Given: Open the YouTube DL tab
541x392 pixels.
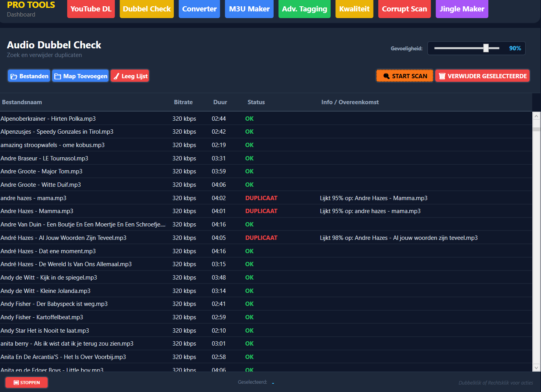Looking at the screenshot, I should coord(91,9).
